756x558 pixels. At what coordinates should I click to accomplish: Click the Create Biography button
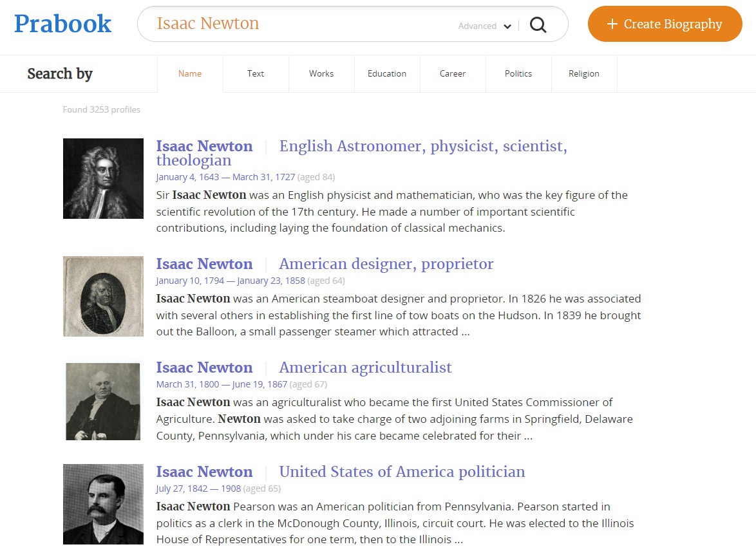[665, 24]
